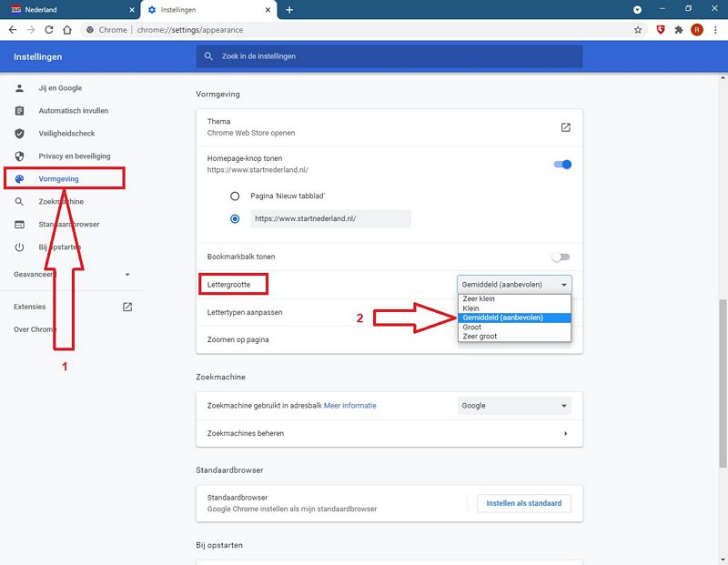Click Over Chrome in sidebar
Screen dimensions: 728x565
click(x=35, y=329)
